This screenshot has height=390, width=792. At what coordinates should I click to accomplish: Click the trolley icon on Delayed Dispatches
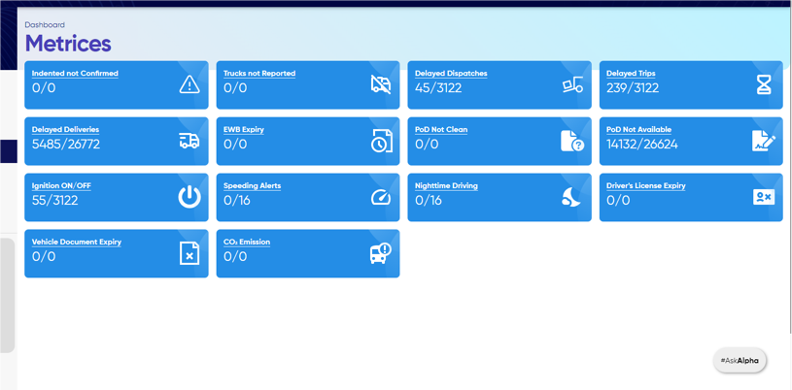[x=573, y=84]
